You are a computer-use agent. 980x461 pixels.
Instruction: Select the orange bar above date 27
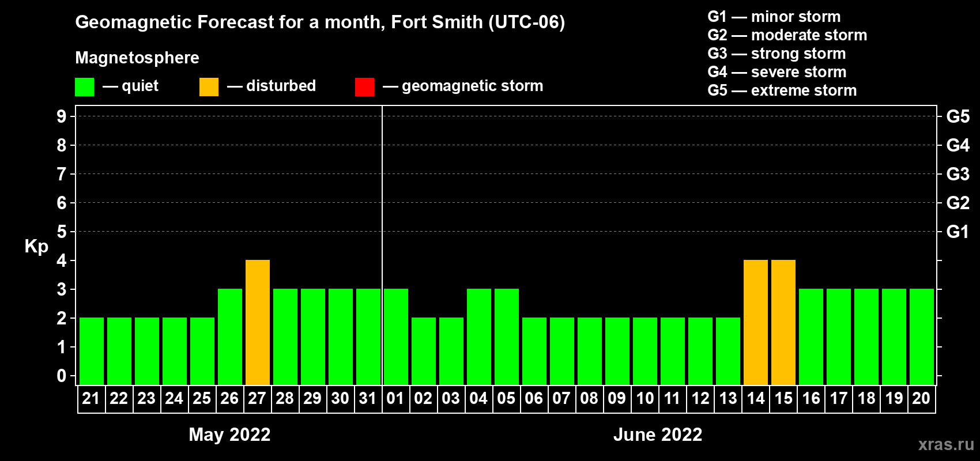click(x=258, y=322)
